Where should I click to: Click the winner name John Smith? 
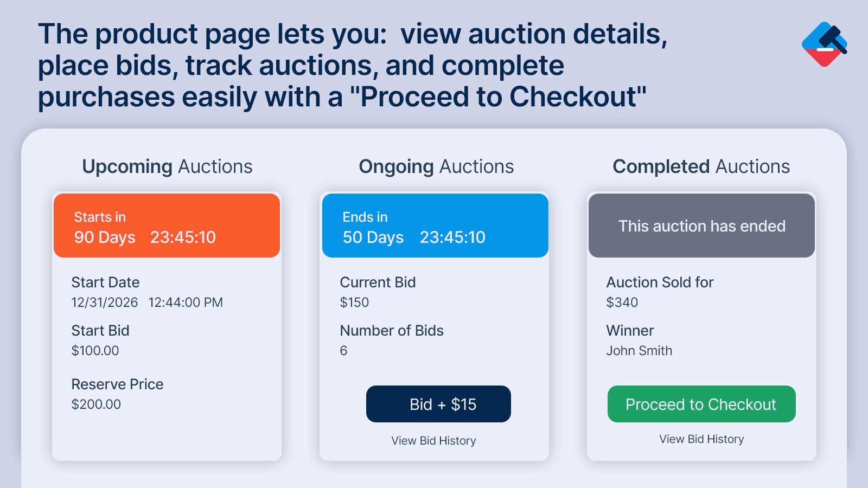(x=639, y=351)
